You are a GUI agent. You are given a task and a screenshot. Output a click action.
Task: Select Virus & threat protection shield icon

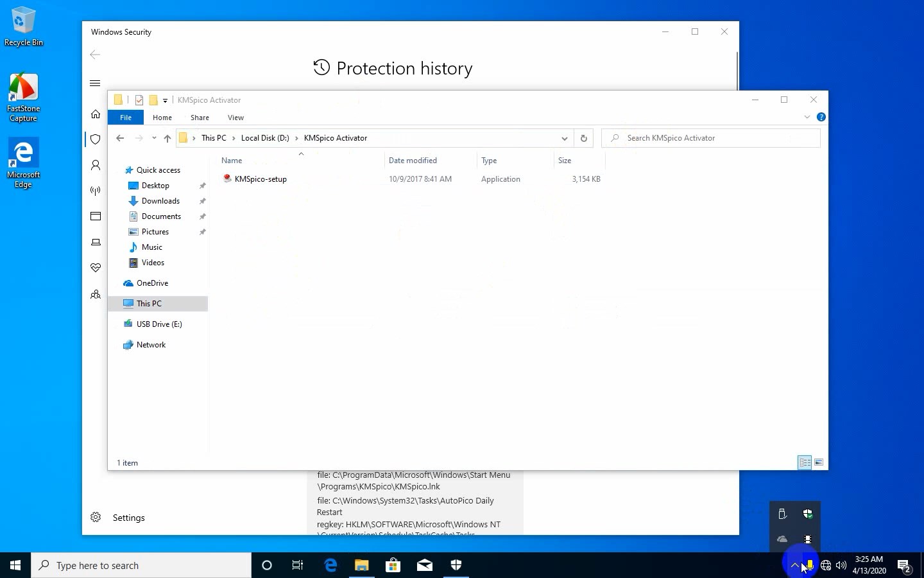click(96, 139)
